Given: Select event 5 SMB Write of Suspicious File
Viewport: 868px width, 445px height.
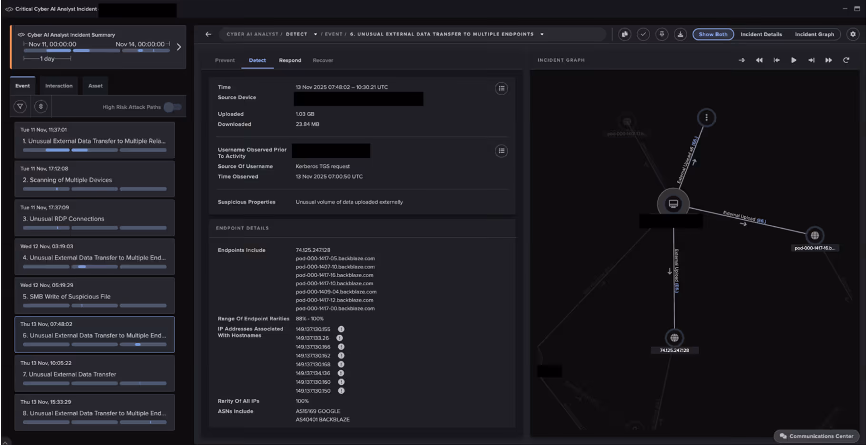Looking at the screenshot, I should 95,296.
